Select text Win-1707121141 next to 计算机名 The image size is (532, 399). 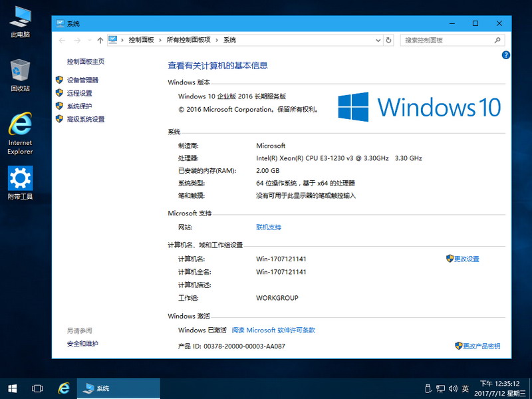(x=281, y=259)
